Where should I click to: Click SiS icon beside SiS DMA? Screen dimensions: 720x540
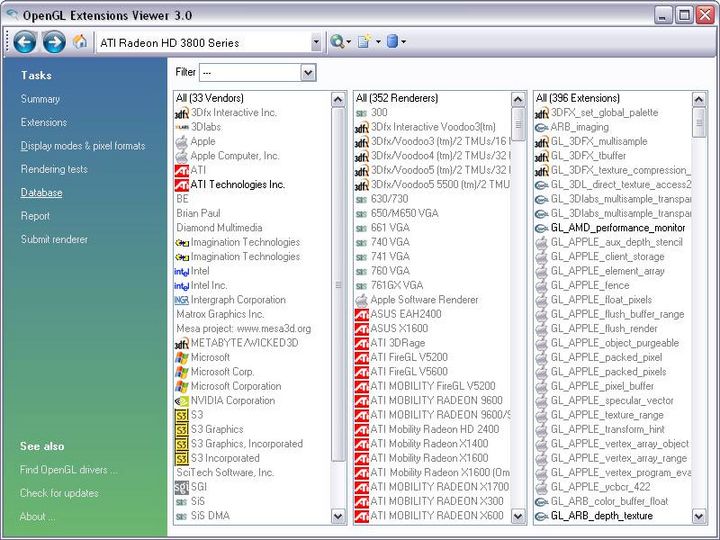point(182,516)
